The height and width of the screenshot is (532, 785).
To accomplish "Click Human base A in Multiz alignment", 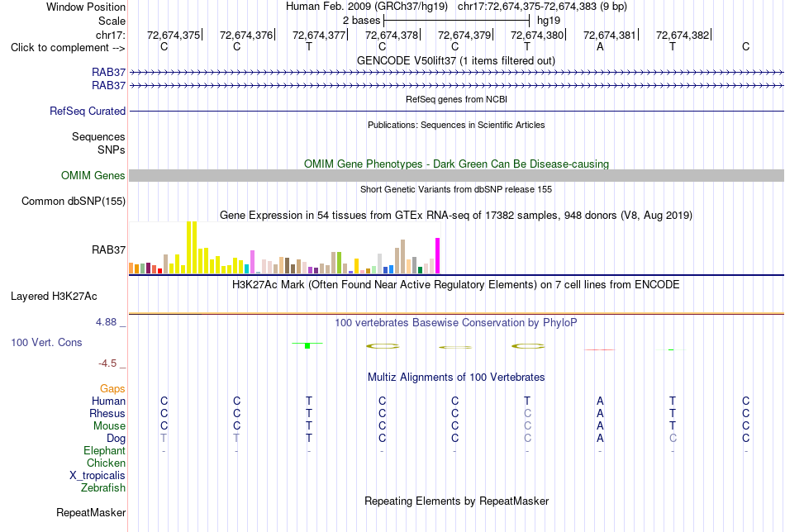I will point(600,401).
